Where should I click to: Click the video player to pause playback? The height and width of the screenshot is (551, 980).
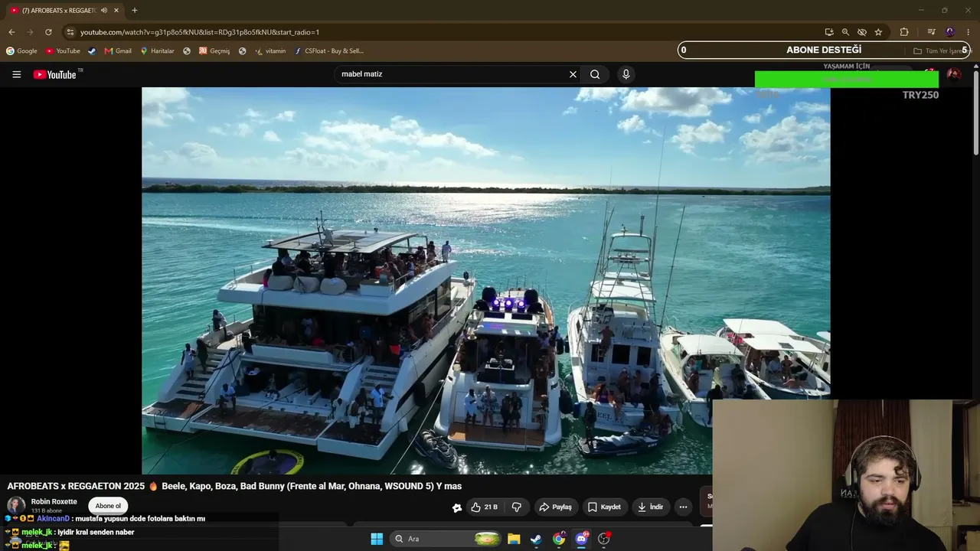485,281
